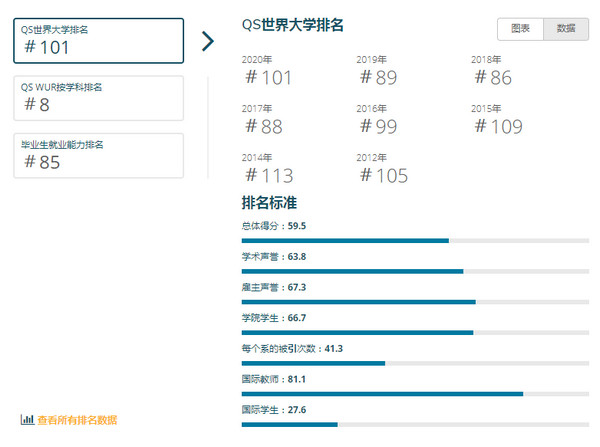The height and width of the screenshot is (447, 600).
Task: Click the 雇主声誉：67.3 label
Action: coord(274,287)
